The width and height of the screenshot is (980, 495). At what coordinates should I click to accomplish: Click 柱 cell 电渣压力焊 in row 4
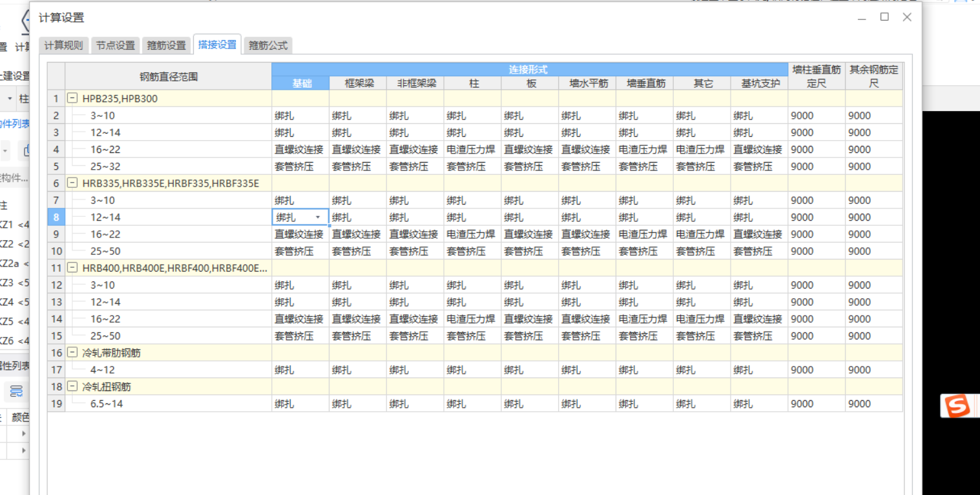pyautogui.click(x=472, y=150)
